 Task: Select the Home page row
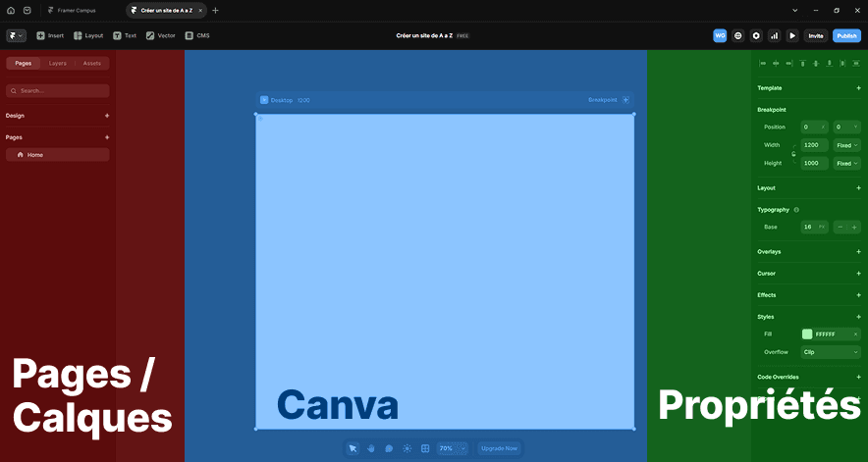click(x=58, y=155)
